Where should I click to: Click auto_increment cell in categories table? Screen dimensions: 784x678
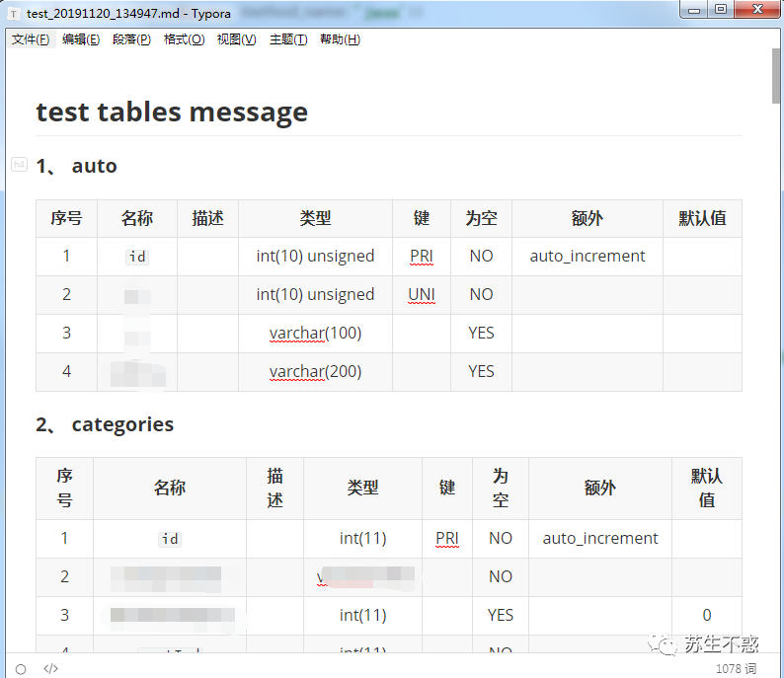coord(600,539)
